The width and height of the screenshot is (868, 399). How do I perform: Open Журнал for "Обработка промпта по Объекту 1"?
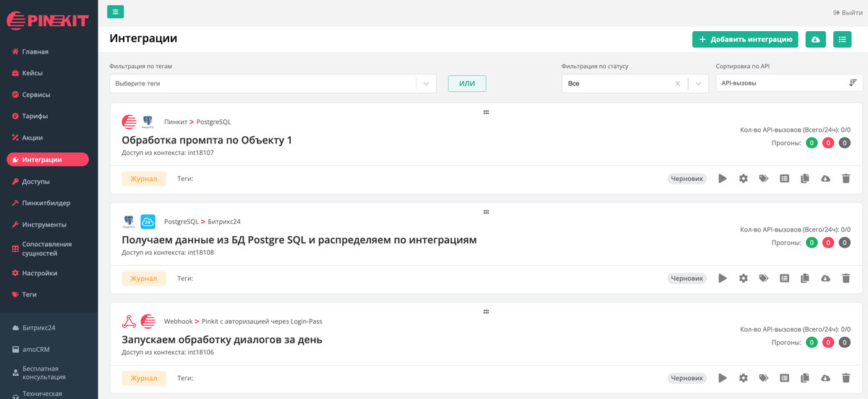point(143,178)
